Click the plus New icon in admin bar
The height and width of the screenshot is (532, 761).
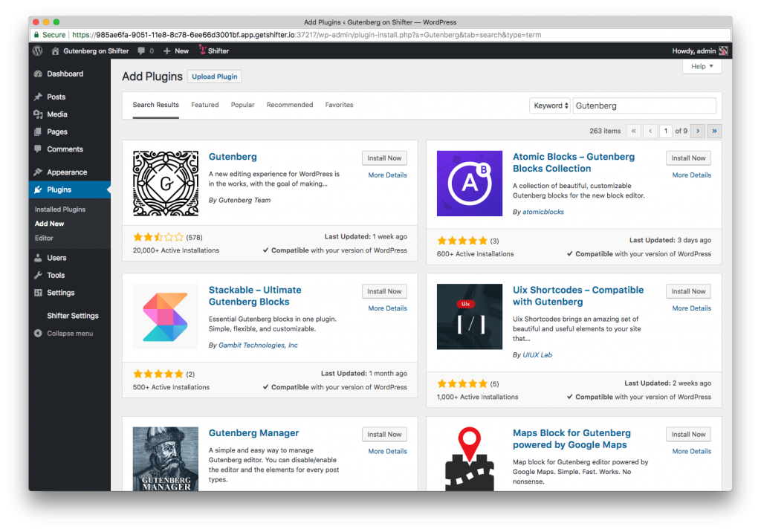(167, 51)
